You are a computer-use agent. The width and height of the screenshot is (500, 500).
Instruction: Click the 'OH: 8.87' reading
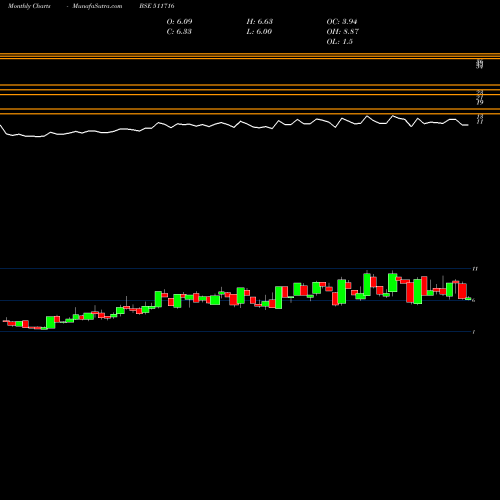343,32
